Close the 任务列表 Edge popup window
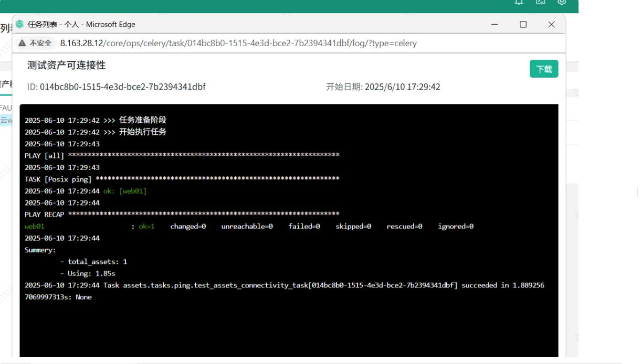 (x=551, y=24)
